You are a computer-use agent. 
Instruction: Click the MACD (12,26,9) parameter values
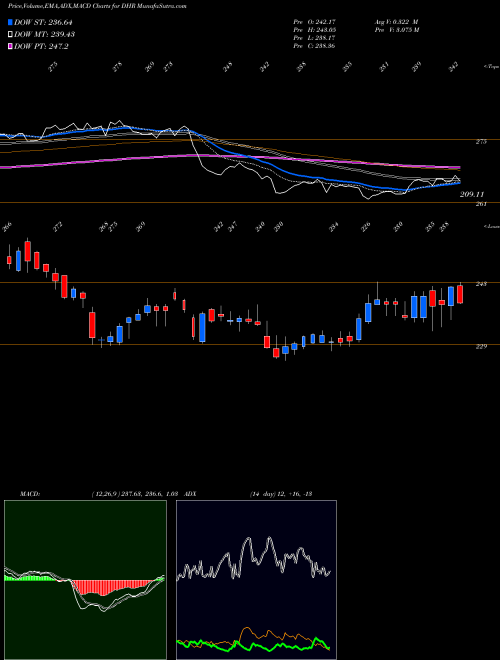tap(136, 494)
